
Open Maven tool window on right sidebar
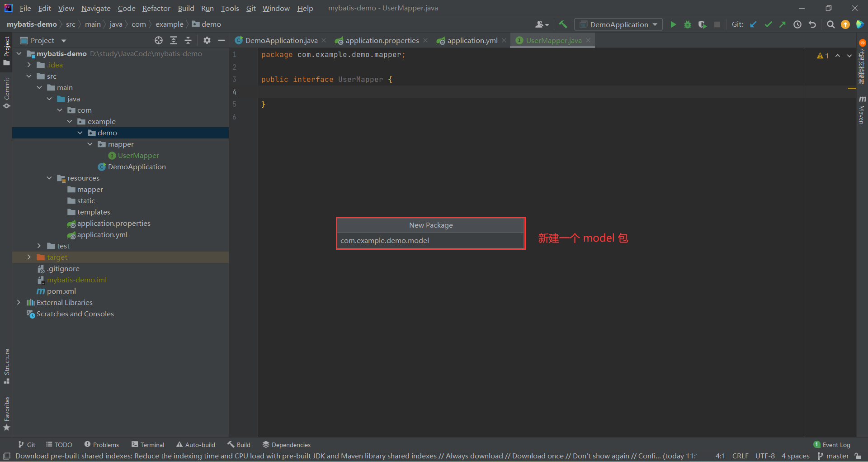pyautogui.click(x=862, y=110)
